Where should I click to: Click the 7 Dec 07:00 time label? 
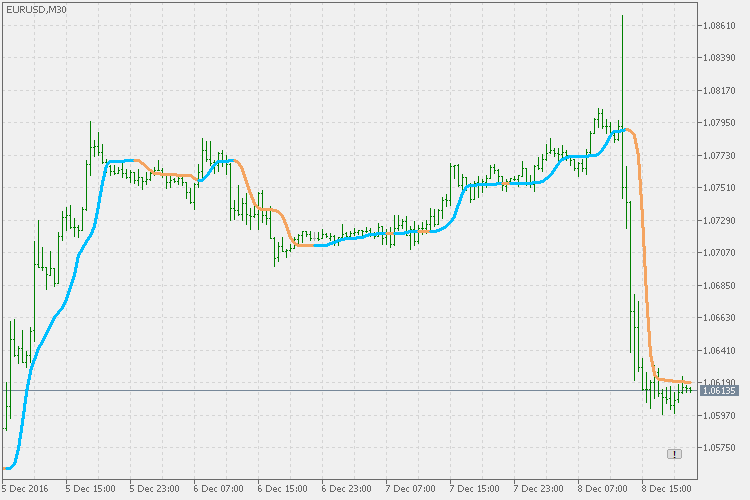[x=410, y=489]
